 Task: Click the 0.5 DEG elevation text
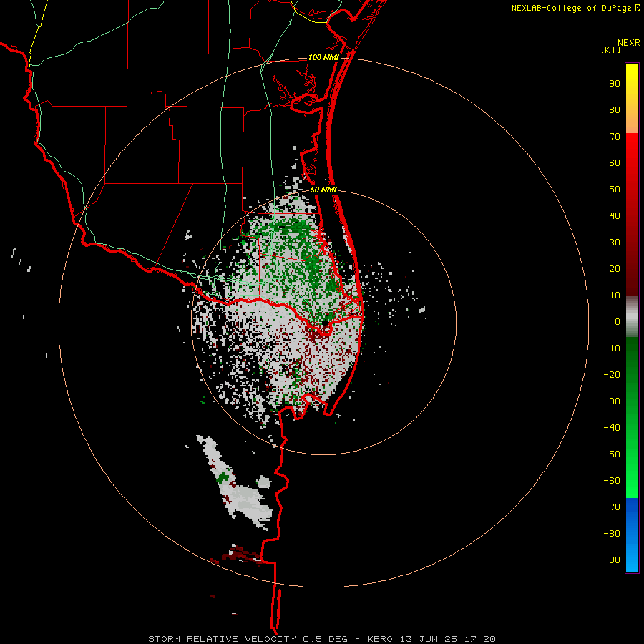pyautogui.click(x=325, y=639)
